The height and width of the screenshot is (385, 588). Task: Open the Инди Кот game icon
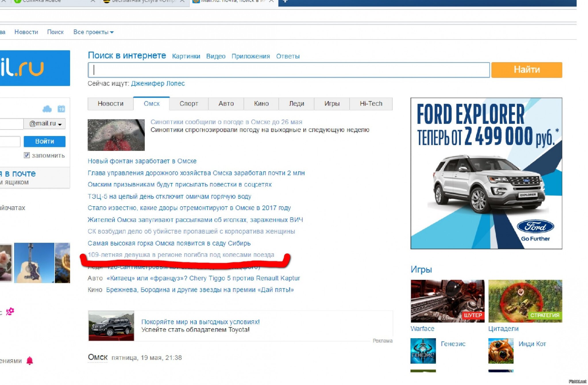tap(501, 351)
